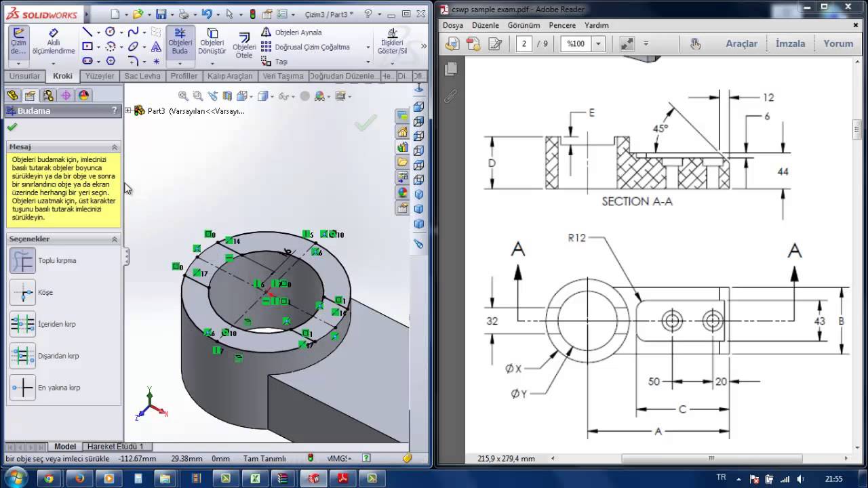This screenshot has height=488, width=868.
Task: Open the DisplayManager color sphere tab
Action: [83, 96]
